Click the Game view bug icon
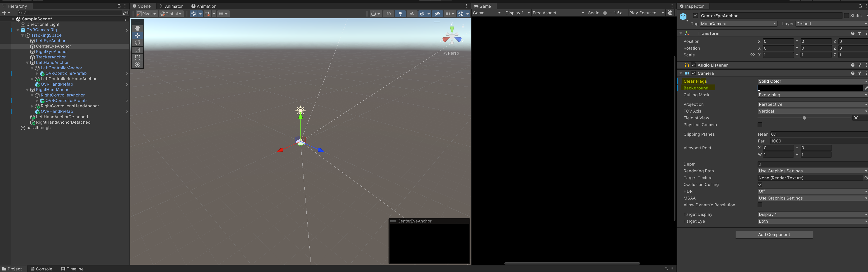 pos(670,13)
